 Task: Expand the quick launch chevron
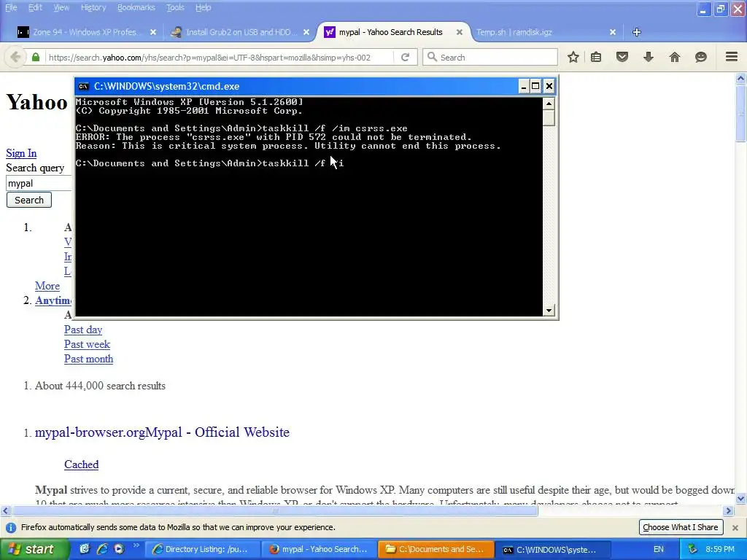pos(136,545)
